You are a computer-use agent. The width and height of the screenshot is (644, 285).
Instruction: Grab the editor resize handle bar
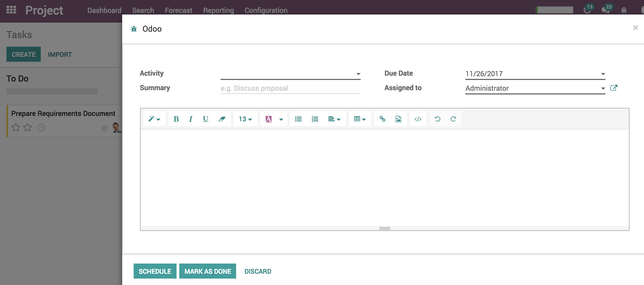pyautogui.click(x=385, y=228)
